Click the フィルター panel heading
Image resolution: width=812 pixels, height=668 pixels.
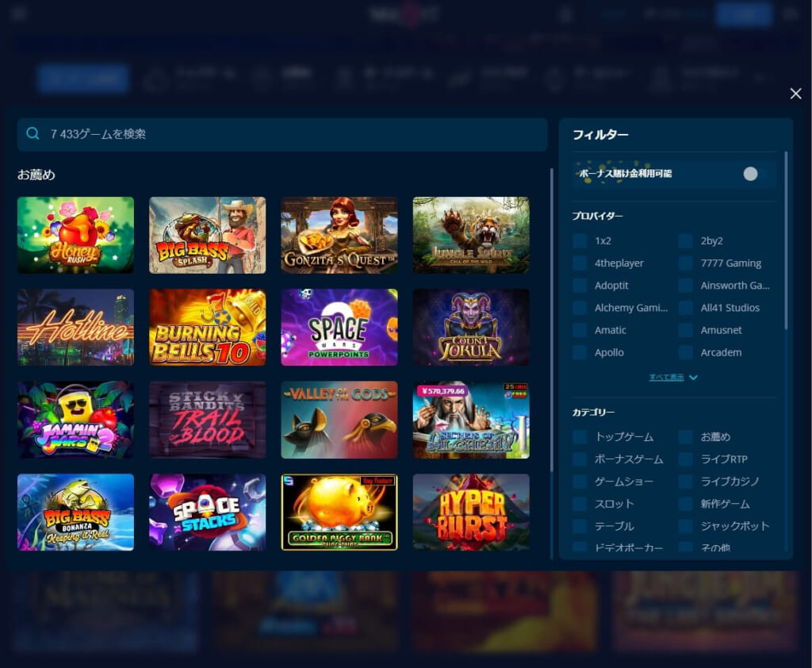(x=600, y=135)
